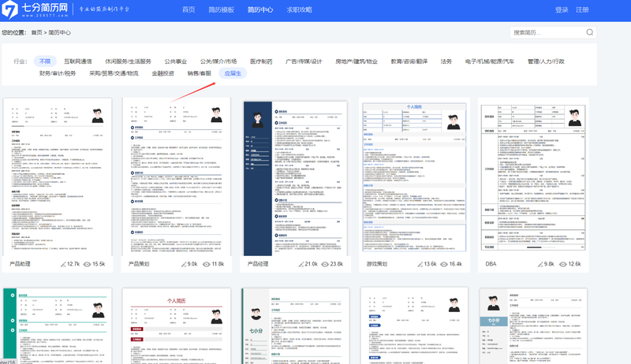Image resolution: width=631 pixels, height=364 pixels.
Task: Filter by 采购/贸易/交通/物流 industry
Action: pyautogui.click(x=114, y=73)
